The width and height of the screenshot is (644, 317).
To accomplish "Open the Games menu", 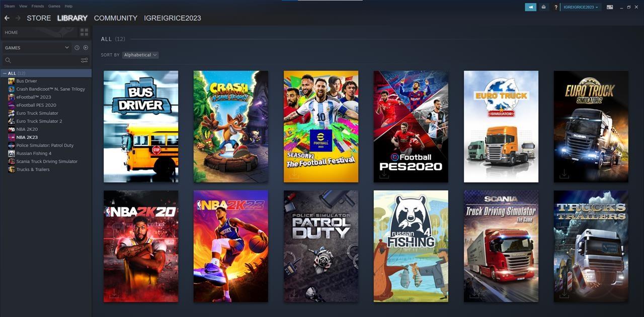I will tap(54, 6).
